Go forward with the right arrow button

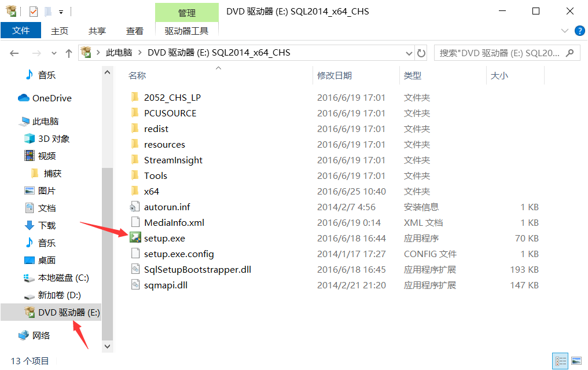click(x=36, y=53)
